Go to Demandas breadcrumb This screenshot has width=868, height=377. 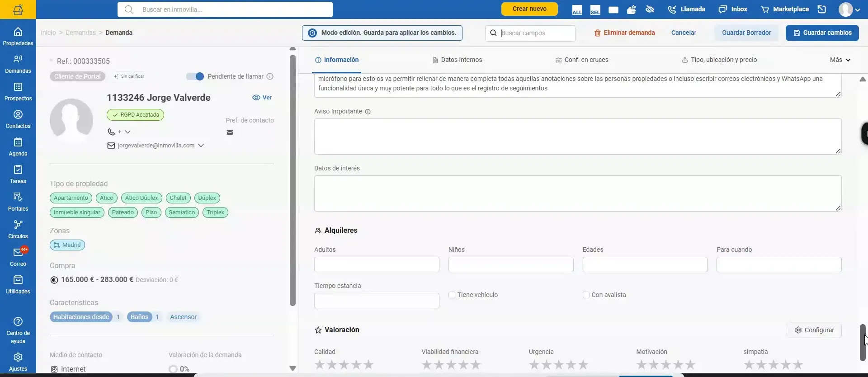80,33
